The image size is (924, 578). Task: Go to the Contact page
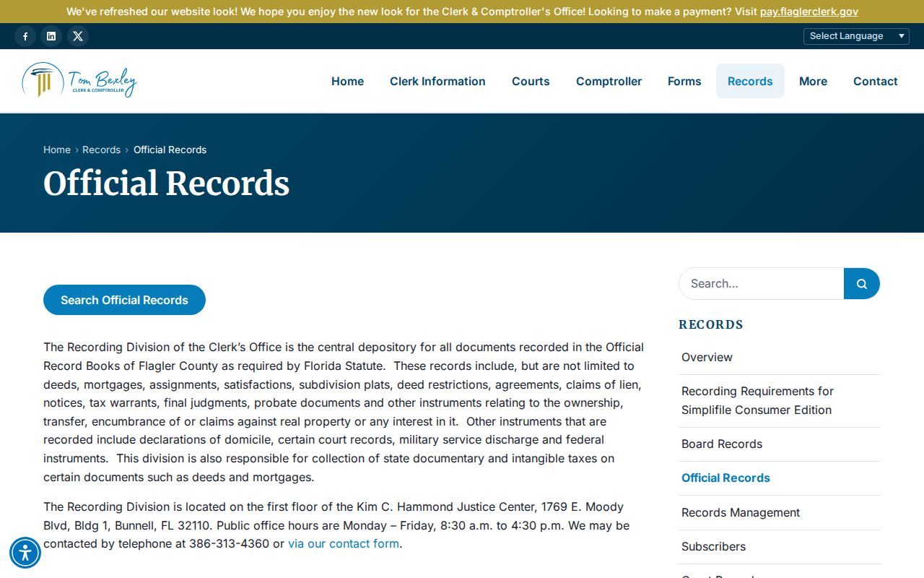(876, 81)
